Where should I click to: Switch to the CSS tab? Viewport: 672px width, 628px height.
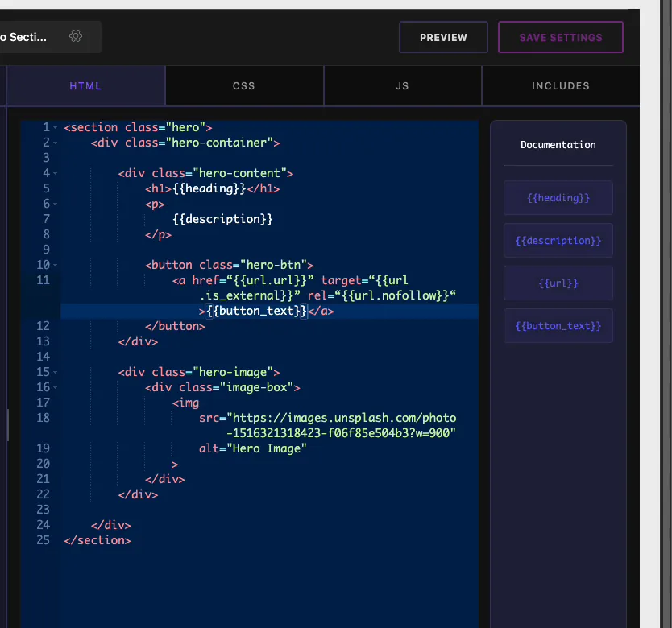click(244, 85)
